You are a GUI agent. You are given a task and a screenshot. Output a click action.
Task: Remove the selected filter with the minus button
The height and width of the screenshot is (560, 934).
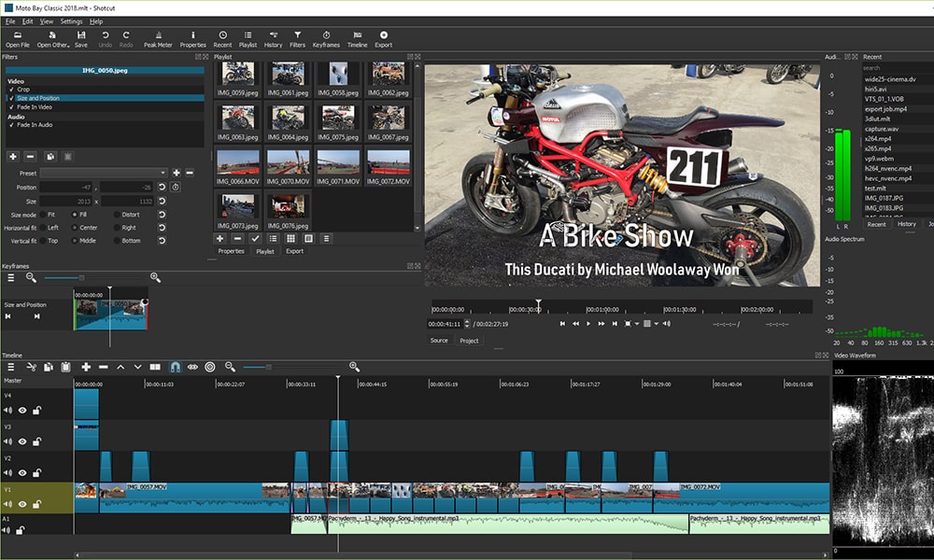click(31, 157)
